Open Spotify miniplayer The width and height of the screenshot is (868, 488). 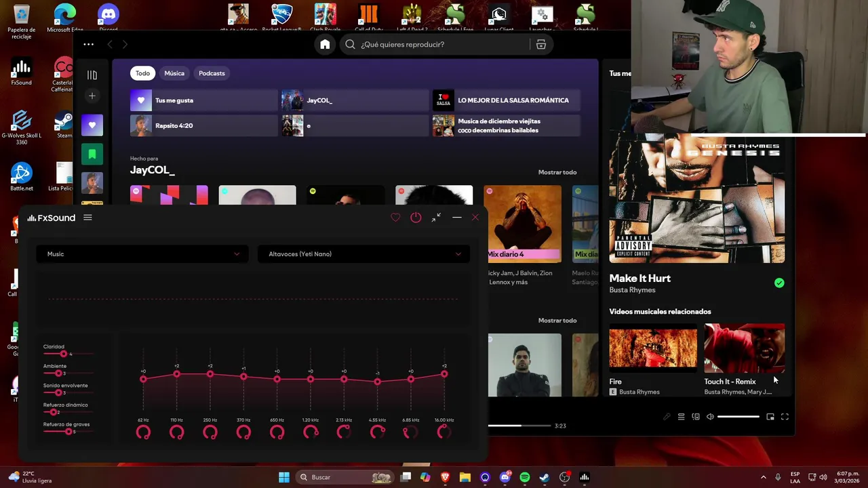770,417
